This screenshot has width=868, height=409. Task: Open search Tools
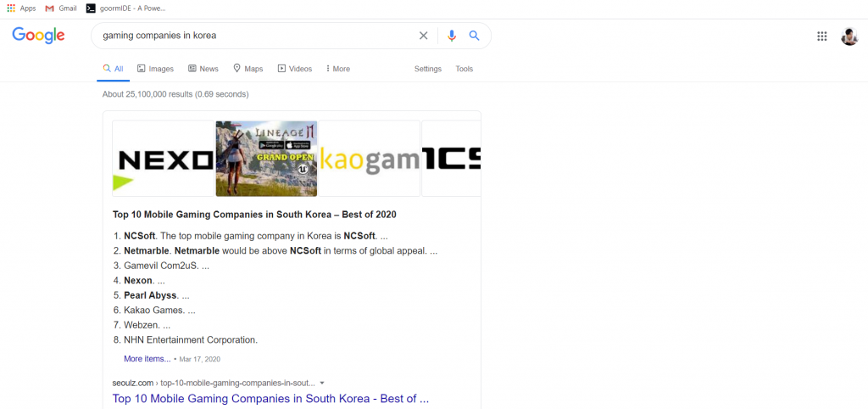coord(464,69)
